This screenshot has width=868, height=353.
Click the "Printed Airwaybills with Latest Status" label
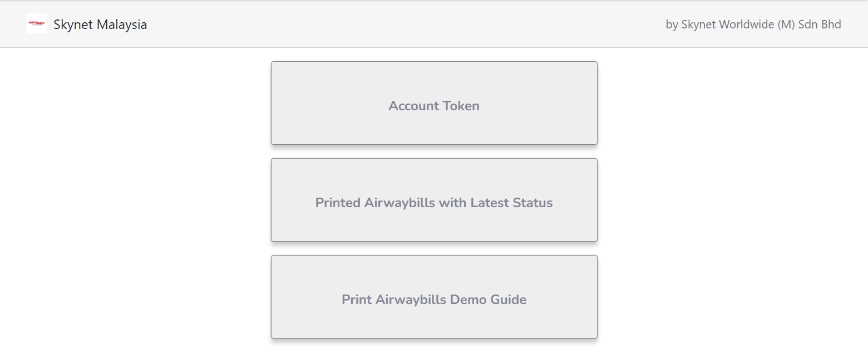click(x=434, y=203)
